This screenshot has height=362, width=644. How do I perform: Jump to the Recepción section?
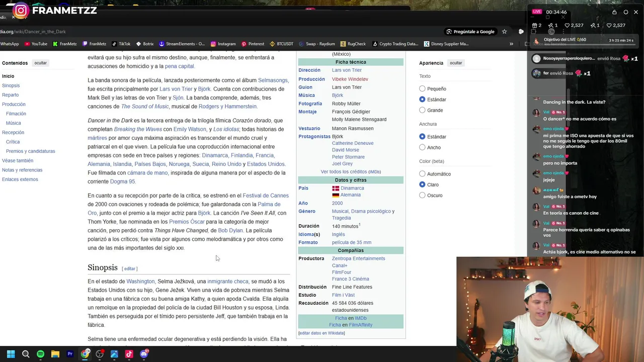coord(13,132)
